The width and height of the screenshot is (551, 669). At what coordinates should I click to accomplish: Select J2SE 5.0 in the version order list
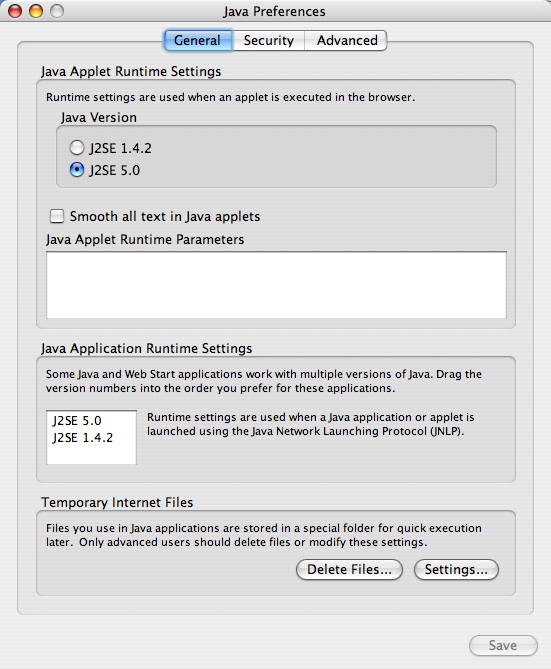click(77, 421)
